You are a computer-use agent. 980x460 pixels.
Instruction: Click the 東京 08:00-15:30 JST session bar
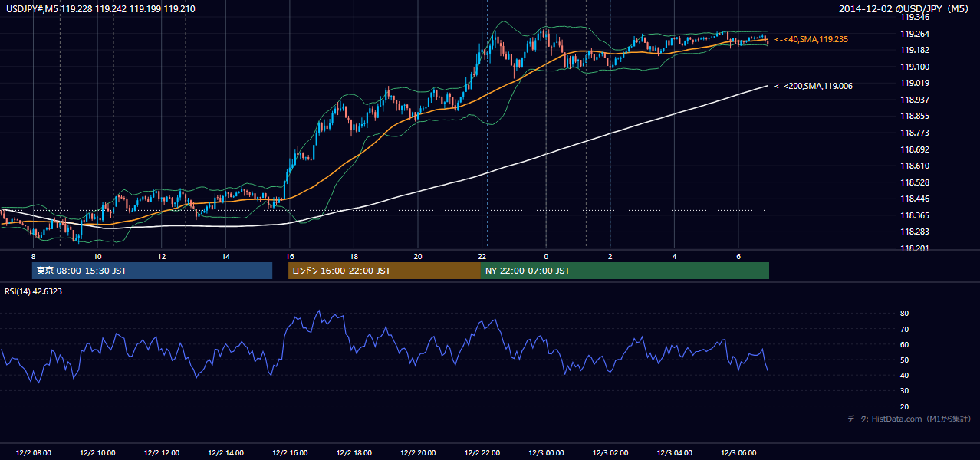click(x=152, y=271)
